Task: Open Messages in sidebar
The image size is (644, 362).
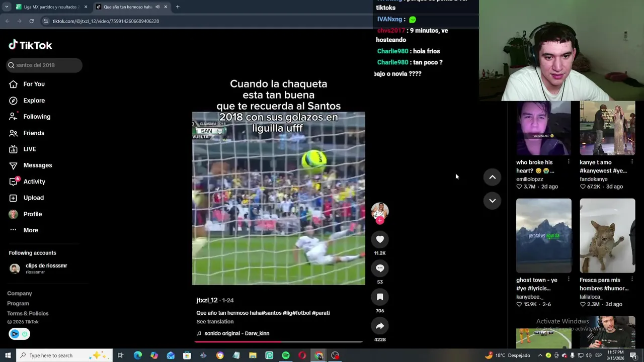Action: [x=30, y=165]
